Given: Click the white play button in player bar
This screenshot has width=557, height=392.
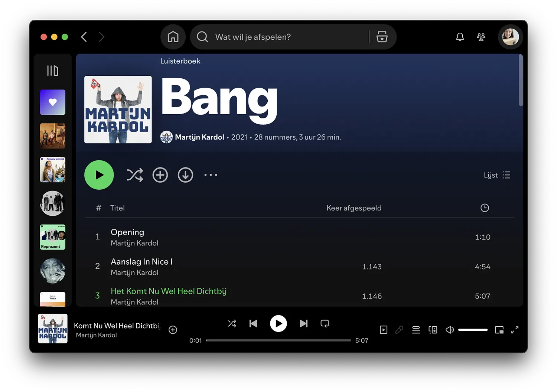Looking at the screenshot, I should tap(278, 323).
